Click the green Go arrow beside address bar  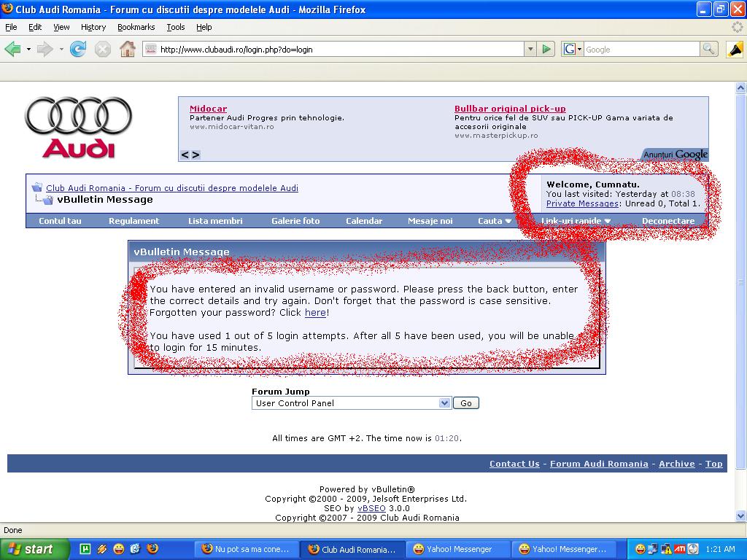(x=546, y=49)
